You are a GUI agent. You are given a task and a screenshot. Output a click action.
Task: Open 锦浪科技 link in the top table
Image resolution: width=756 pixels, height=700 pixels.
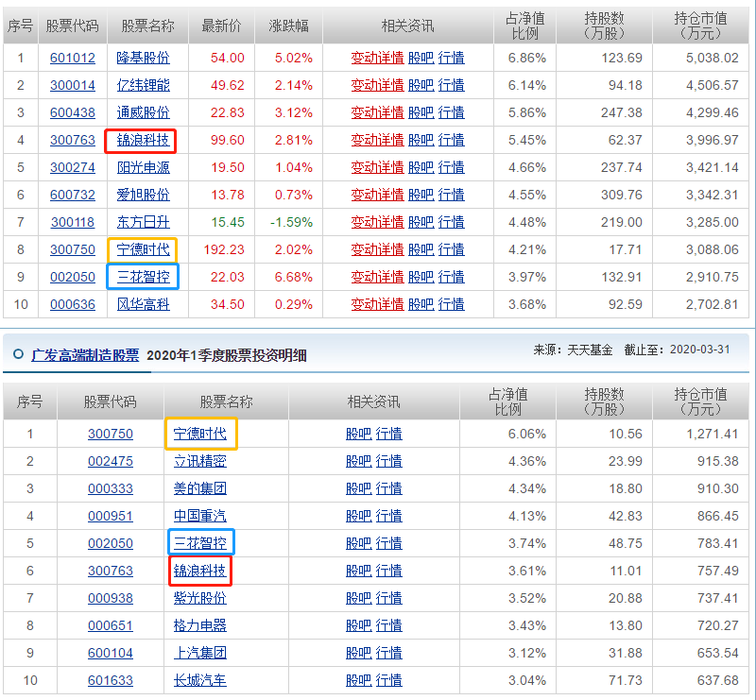pyautogui.click(x=144, y=141)
